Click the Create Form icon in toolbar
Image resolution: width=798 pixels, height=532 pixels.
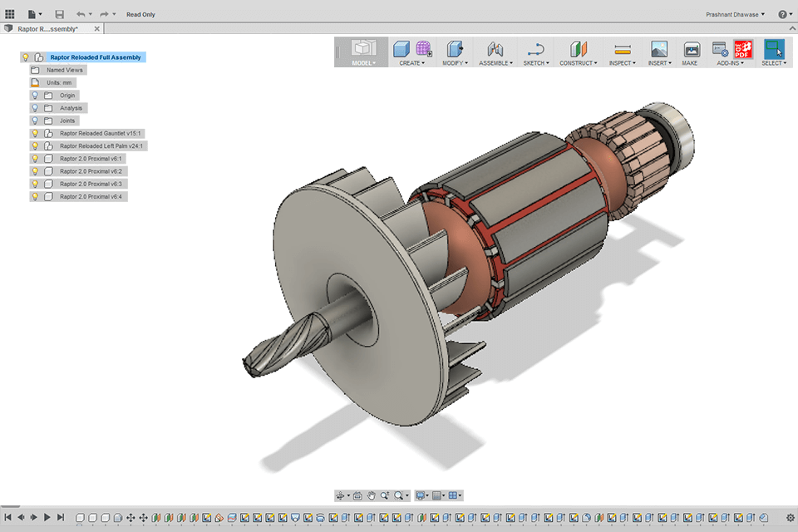[x=424, y=49]
